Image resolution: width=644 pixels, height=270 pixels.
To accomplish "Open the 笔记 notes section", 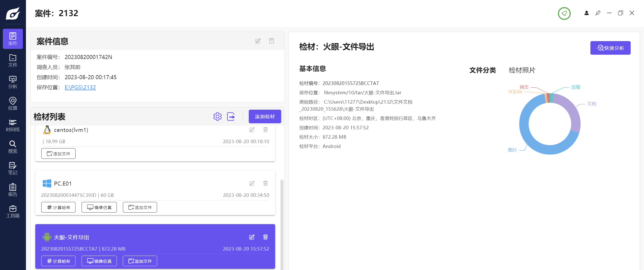I will pyautogui.click(x=13, y=168).
